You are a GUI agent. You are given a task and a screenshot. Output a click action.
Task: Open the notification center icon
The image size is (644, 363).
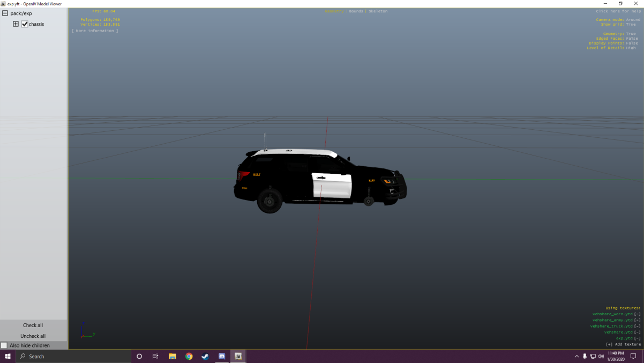click(x=633, y=356)
